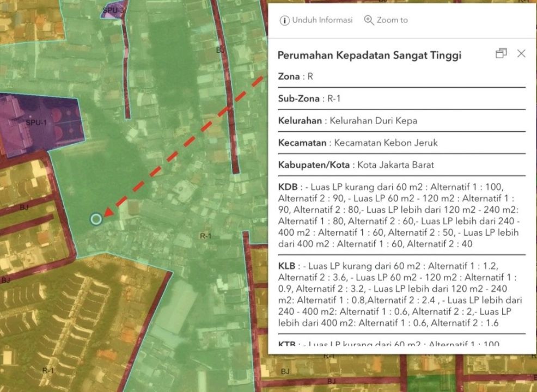The width and height of the screenshot is (537, 392).
Task: Select the purple SPU-1 zone on map
Action: pyautogui.click(x=38, y=122)
